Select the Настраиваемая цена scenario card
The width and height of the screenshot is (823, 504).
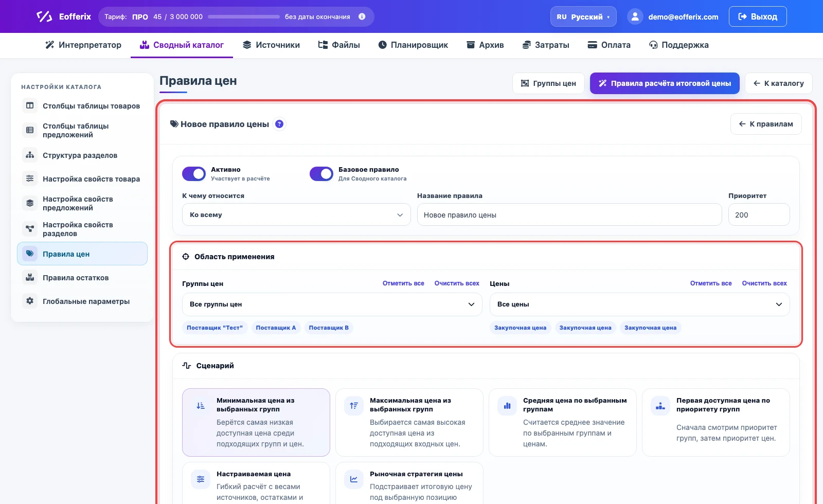click(256, 483)
